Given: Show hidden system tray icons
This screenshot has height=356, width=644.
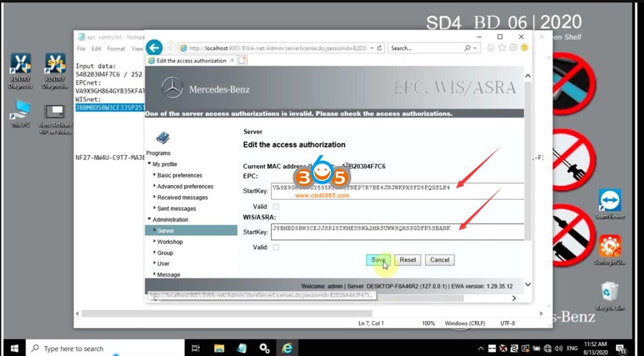Looking at the screenshot, I should 481,349.
